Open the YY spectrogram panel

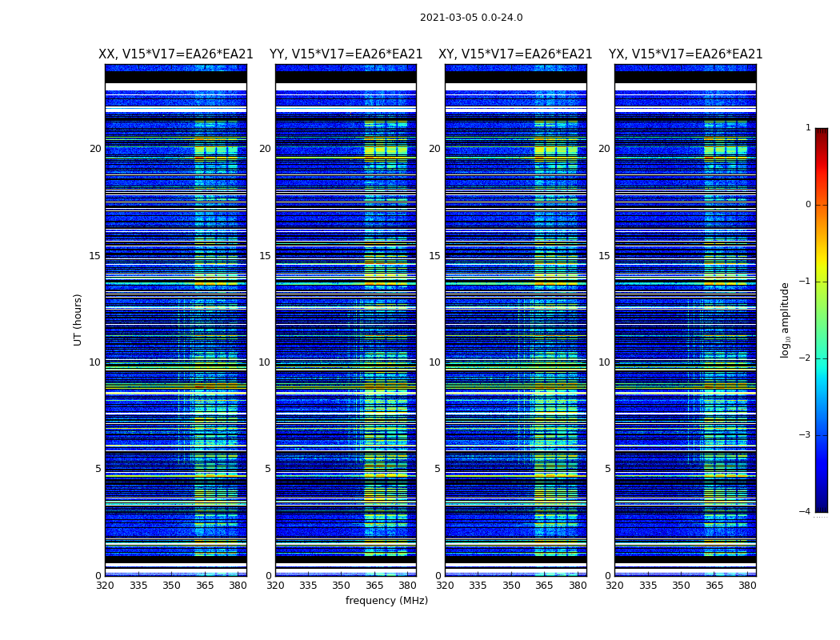346,320
